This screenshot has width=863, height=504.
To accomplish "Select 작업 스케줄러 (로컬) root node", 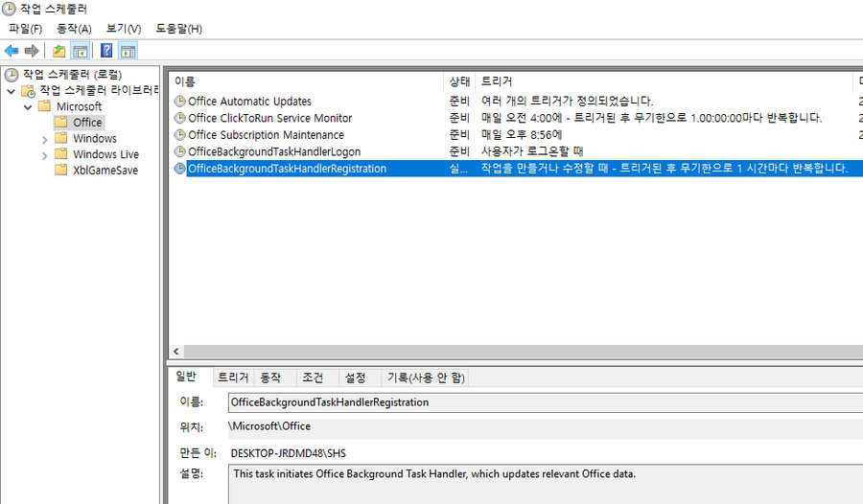I will [x=72, y=75].
